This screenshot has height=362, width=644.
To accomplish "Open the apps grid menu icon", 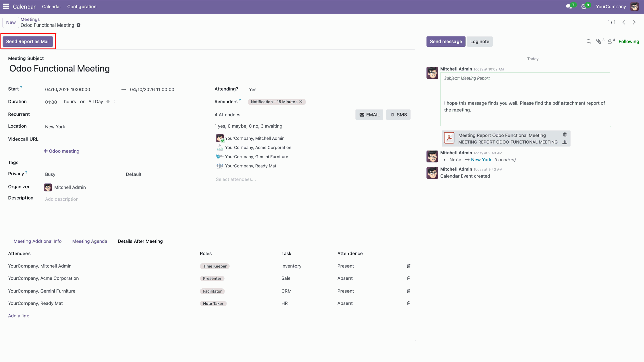I will pos(6,7).
